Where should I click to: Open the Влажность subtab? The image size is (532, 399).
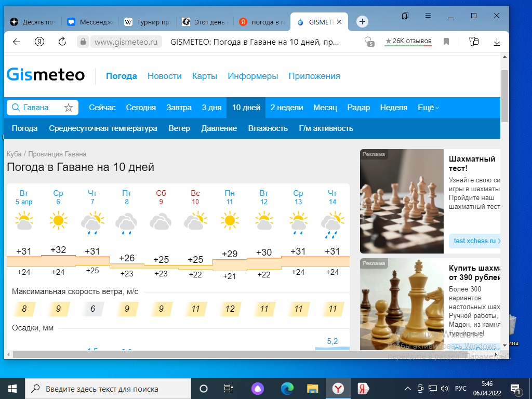click(268, 128)
